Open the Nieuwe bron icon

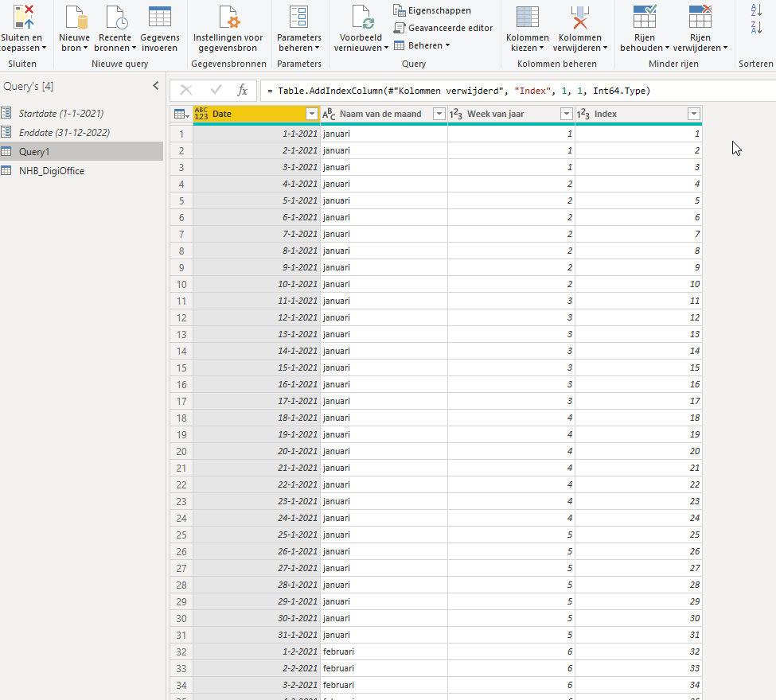[76, 17]
